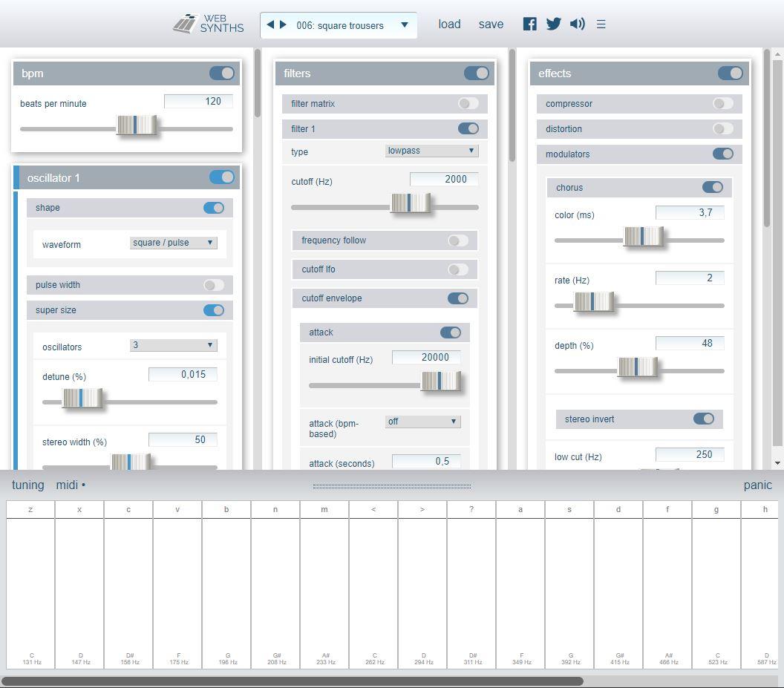
Task: Click the keyboard panel drag handle
Action: click(392, 486)
